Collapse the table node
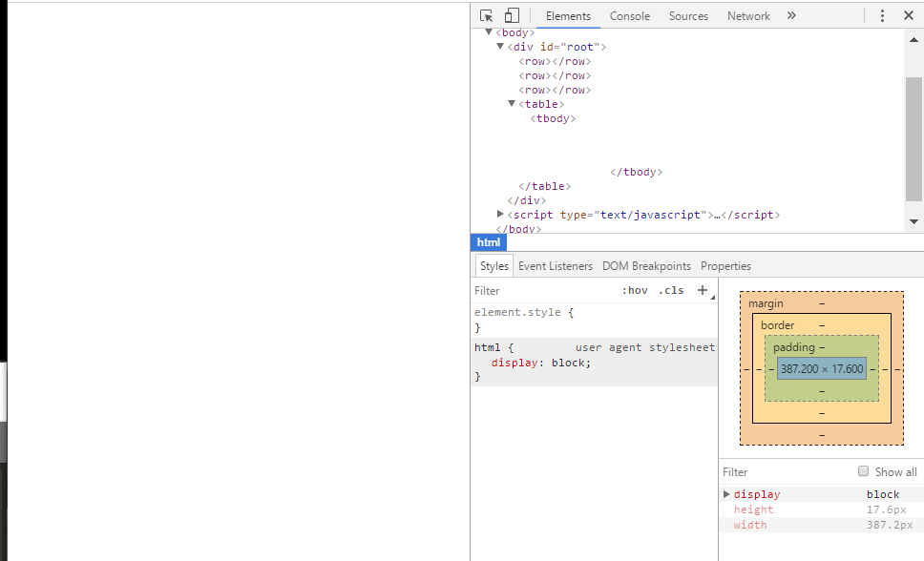This screenshot has width=924, height=561. pos(512,103)
